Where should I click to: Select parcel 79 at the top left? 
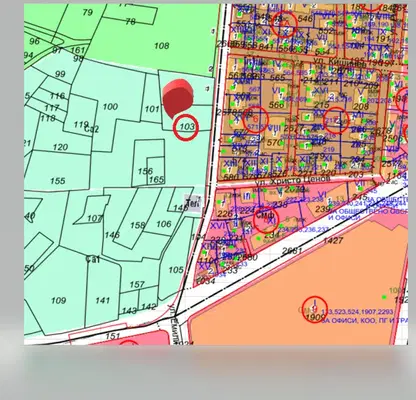click(x=87, y=13)
